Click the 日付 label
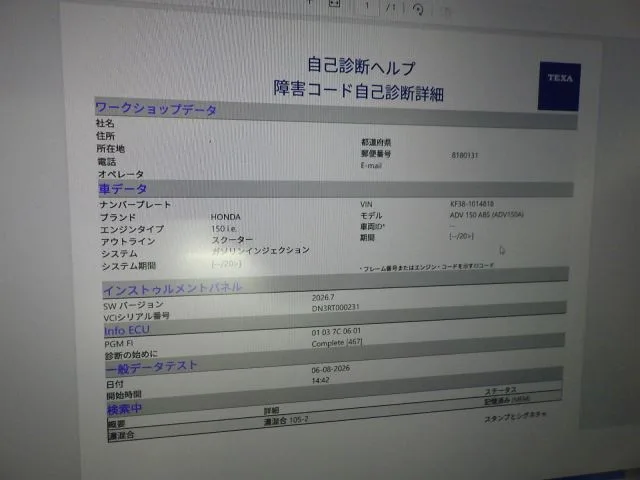640x480 pixels. tap(115, 384)
